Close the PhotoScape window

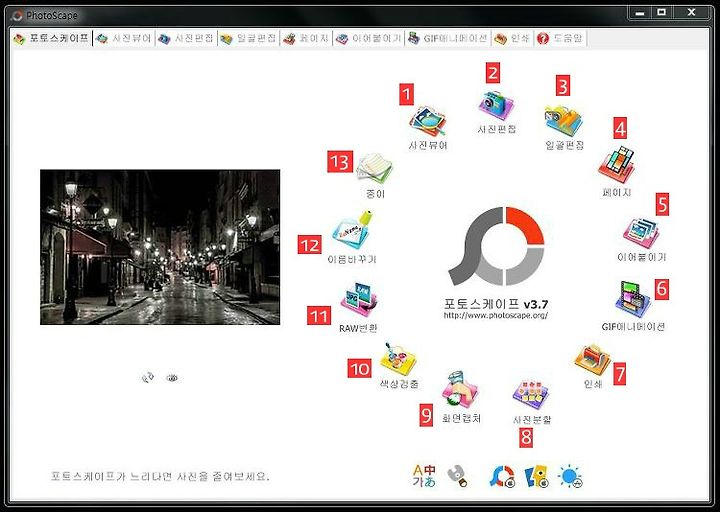coord(692,13)
